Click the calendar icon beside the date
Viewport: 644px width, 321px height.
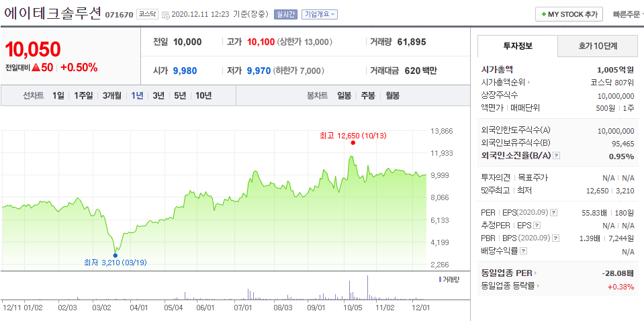pyautogui.click(x=165, y=15)
